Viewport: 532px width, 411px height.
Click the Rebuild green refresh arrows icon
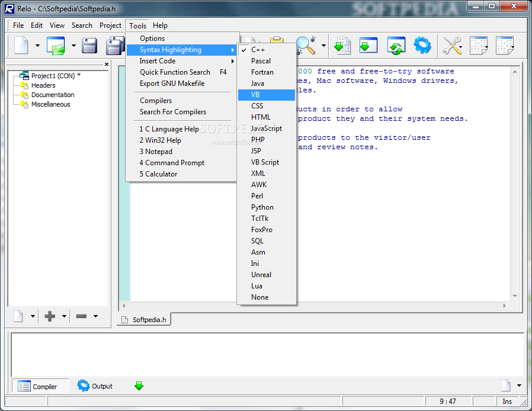tap(396, 46)
